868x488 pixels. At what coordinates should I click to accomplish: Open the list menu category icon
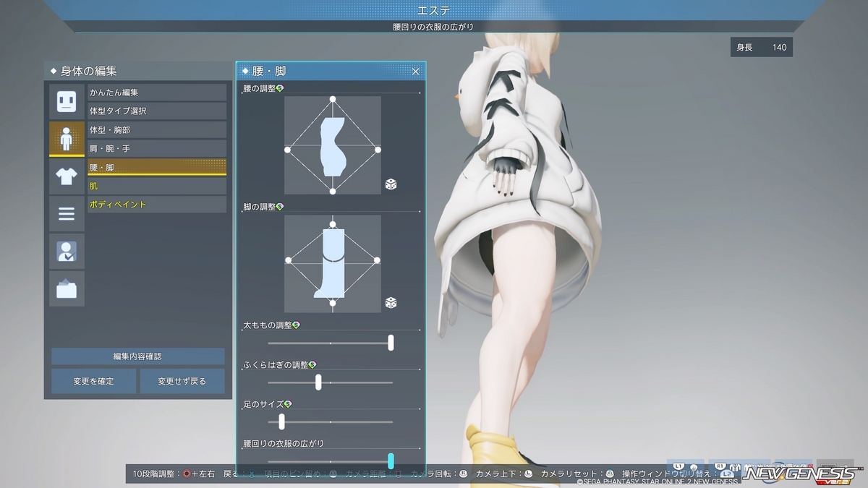(67, 213)
